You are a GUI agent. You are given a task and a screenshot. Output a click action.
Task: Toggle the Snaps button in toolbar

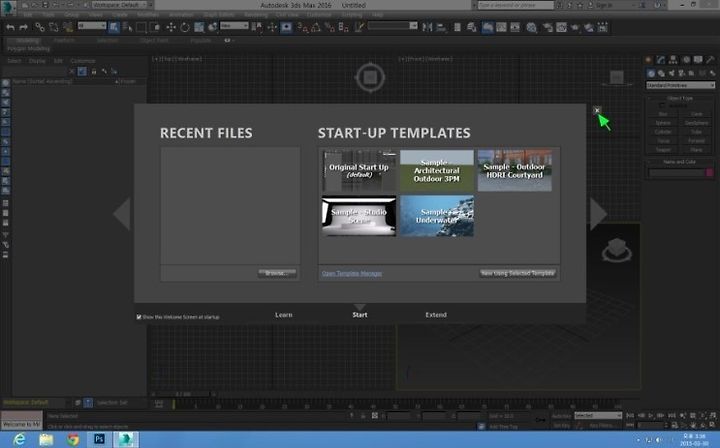coord(302,28)
